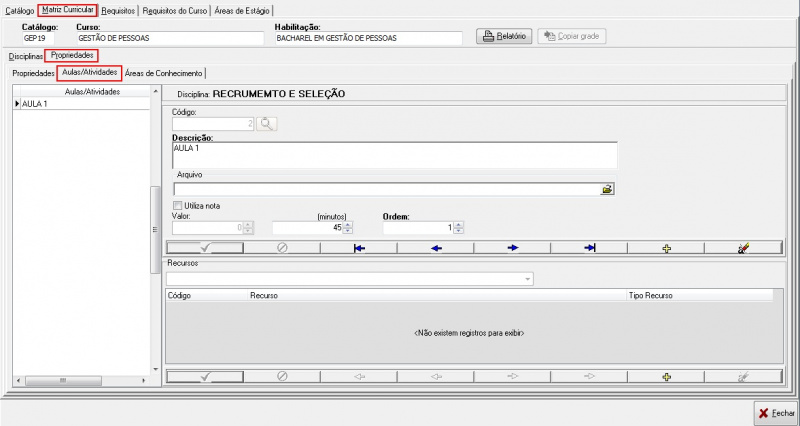Add new aula with yellow plus icon

(666, 248)
